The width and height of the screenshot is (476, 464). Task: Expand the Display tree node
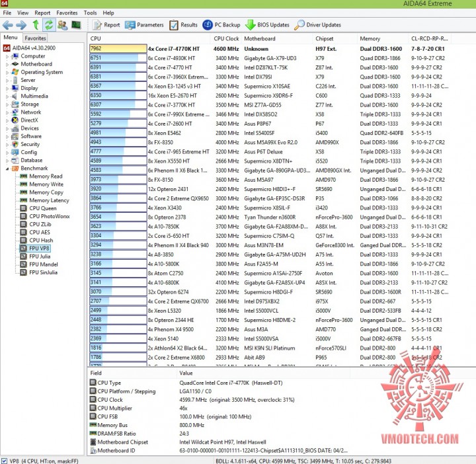point(7,89)
